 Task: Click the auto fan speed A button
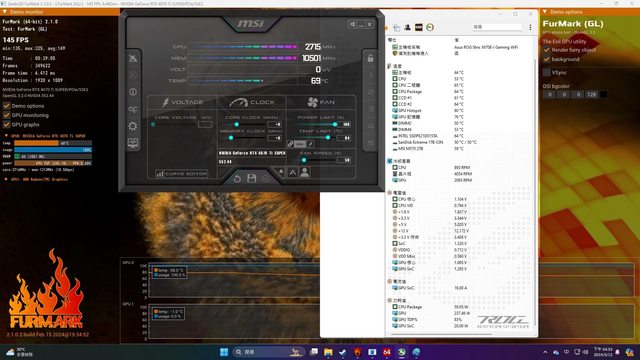coord(293,173)
